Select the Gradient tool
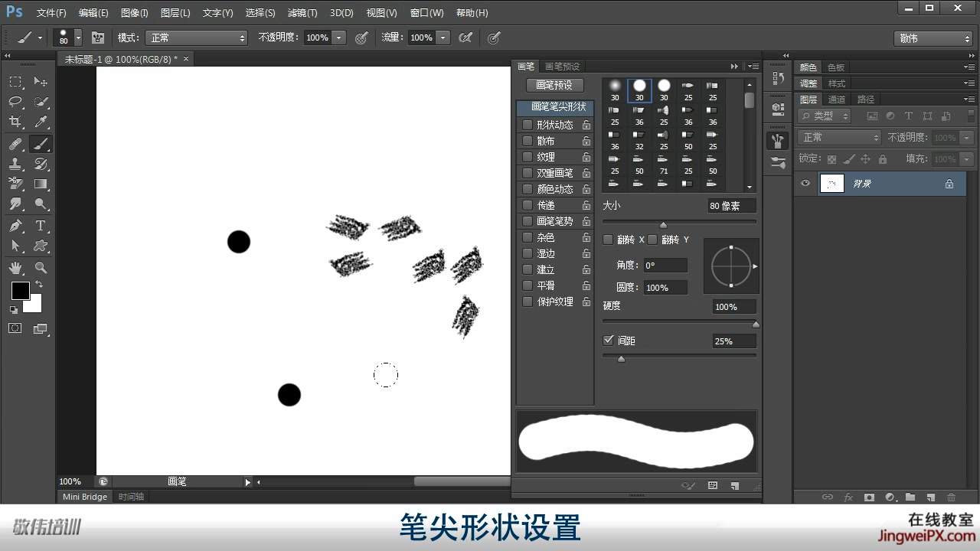980x551 pixels. [41, 184]
